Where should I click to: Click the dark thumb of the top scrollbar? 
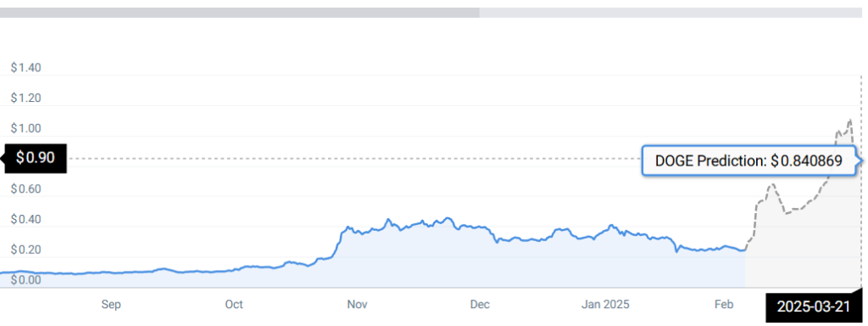240,13
